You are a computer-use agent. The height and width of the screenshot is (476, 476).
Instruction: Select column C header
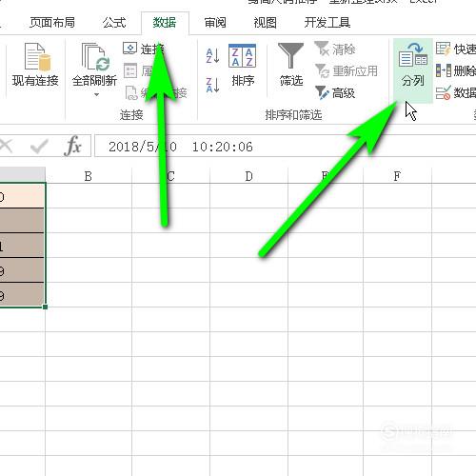170,176
